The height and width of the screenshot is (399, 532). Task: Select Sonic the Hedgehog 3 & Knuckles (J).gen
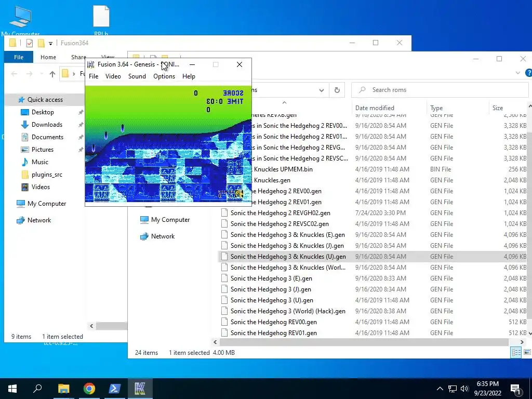tap(373, 246)
